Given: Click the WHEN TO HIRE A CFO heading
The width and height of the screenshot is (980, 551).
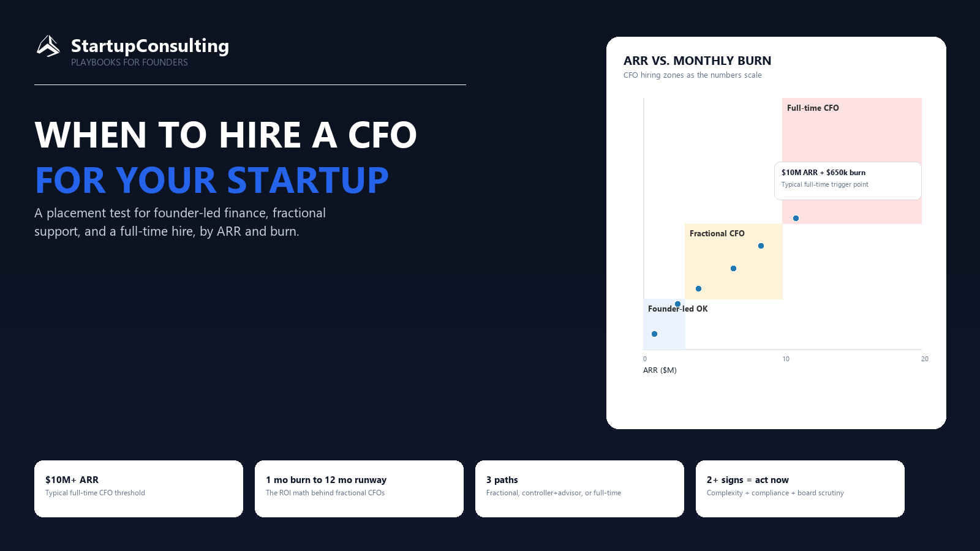Looking at the screenshot, I should coord(225,135).
